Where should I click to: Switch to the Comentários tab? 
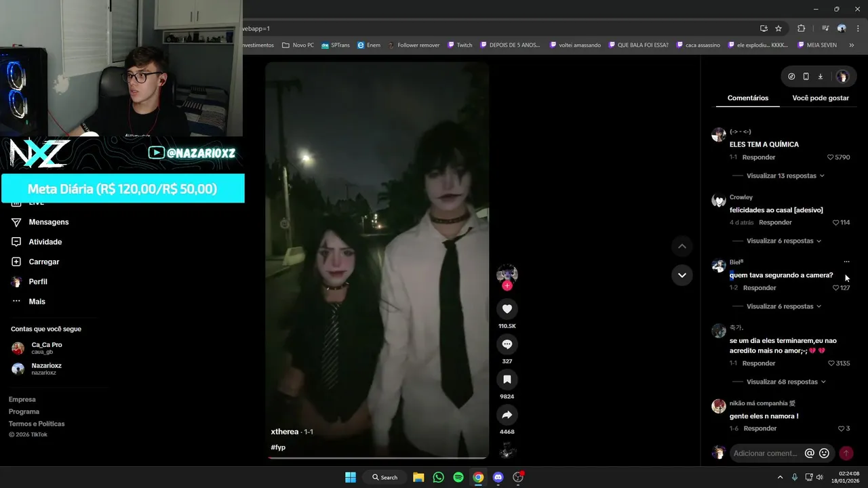[748, 98]
